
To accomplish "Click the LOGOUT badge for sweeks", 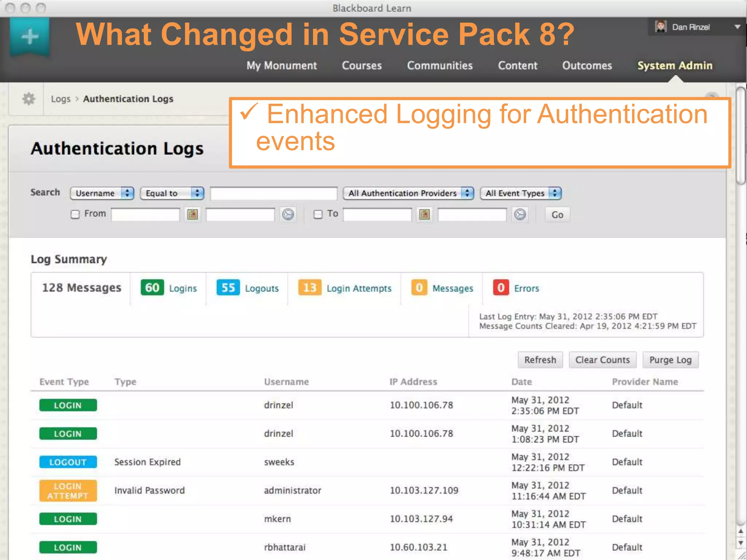I will [68, 462].
